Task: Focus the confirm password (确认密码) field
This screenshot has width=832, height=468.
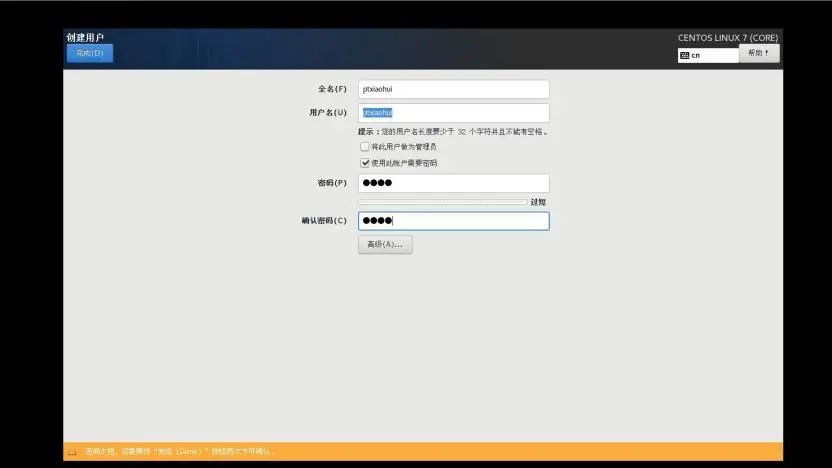Action: (454, 221)
